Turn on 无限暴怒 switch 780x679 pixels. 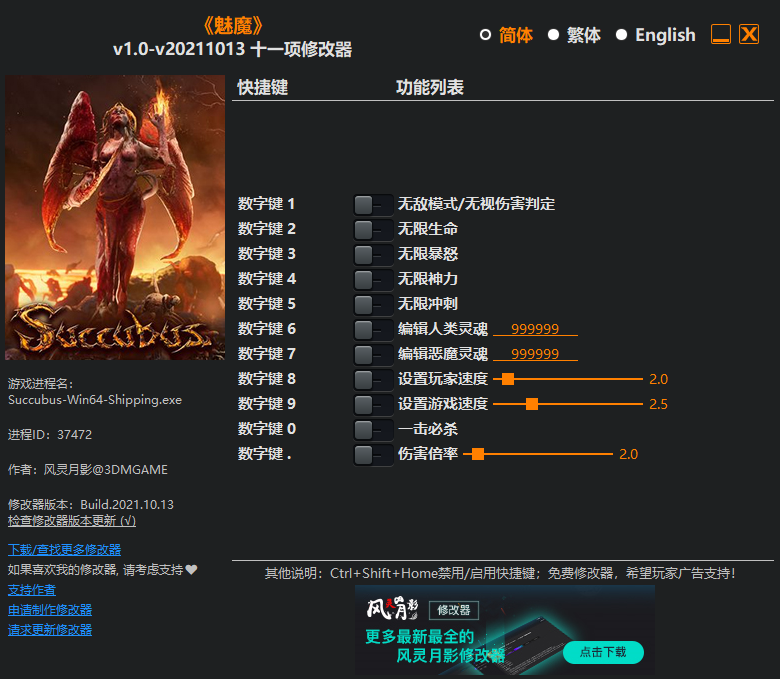click(x=373, y=254)
